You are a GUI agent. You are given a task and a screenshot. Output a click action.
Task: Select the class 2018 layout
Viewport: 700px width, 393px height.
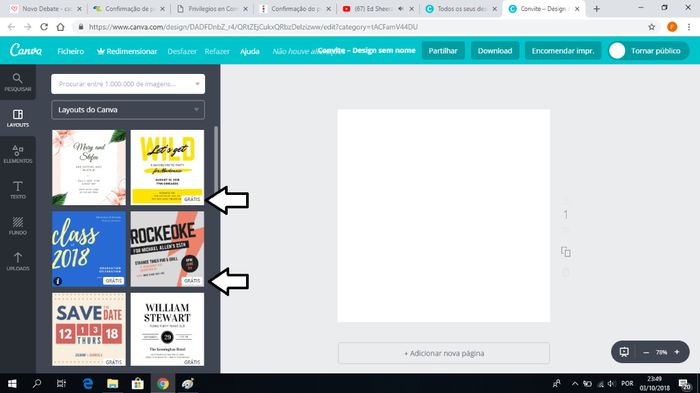click(x=89, y=249)
